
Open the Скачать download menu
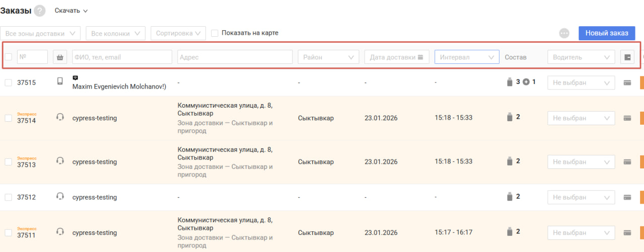point(71,11)
